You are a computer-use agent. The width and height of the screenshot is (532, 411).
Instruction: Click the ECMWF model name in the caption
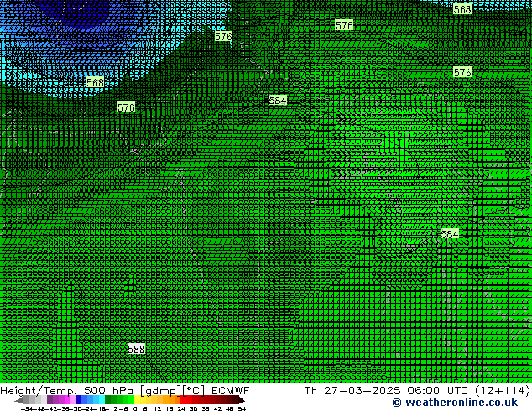pos(230,391)
